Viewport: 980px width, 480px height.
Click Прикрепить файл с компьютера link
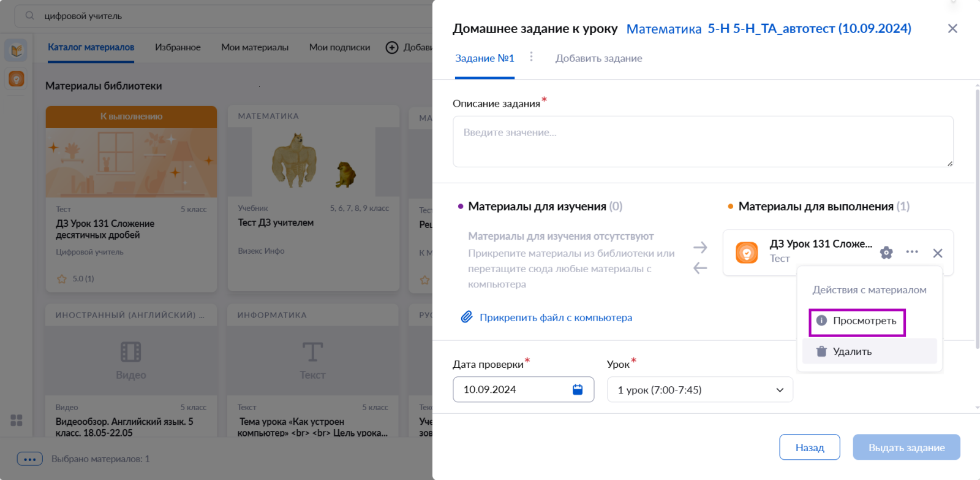(x=556, y=318)
